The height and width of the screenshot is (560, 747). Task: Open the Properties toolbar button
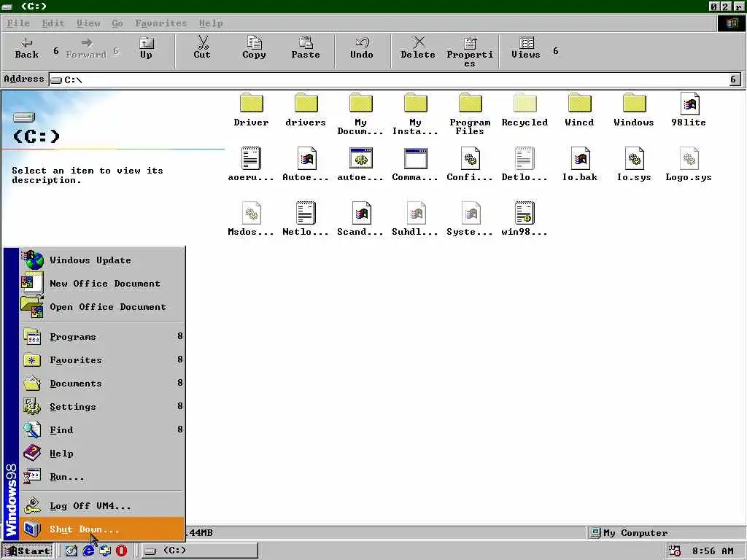pyautogui.click(x=470, y=52)
